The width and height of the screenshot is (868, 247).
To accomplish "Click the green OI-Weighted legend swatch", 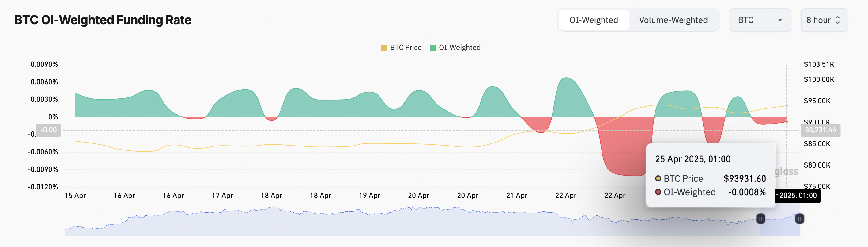I will [433, 48].
